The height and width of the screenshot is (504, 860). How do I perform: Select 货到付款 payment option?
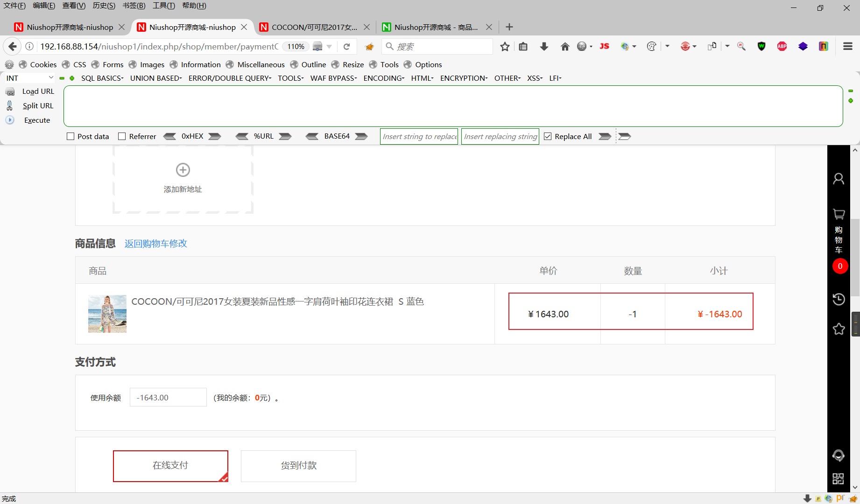(x=298, y=466)
